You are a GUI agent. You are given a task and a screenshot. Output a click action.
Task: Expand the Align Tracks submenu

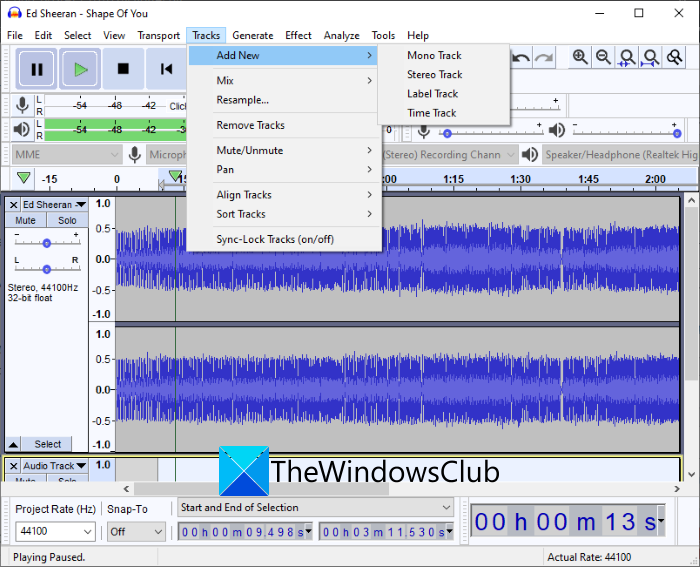pyautogui.click(x=284, y=195)
